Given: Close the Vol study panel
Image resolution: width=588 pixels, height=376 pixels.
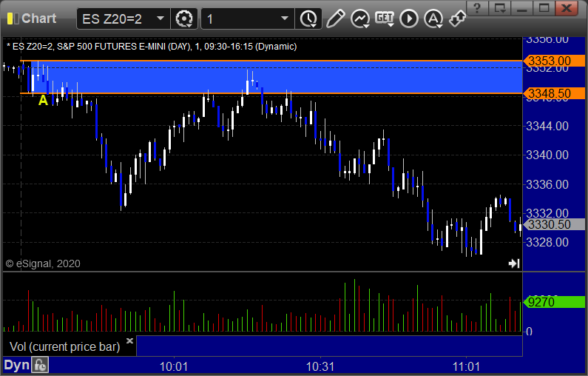Looking at the screenshot, I should (129, 340).
